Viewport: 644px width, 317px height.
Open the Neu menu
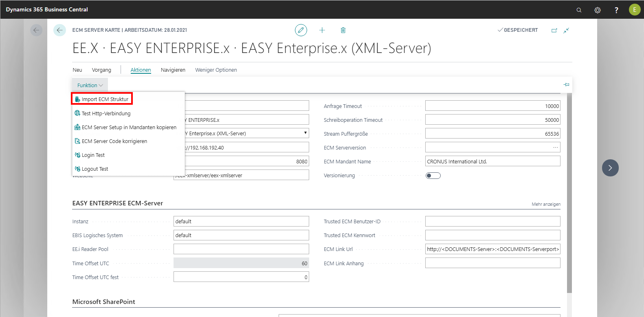[77, 70]
